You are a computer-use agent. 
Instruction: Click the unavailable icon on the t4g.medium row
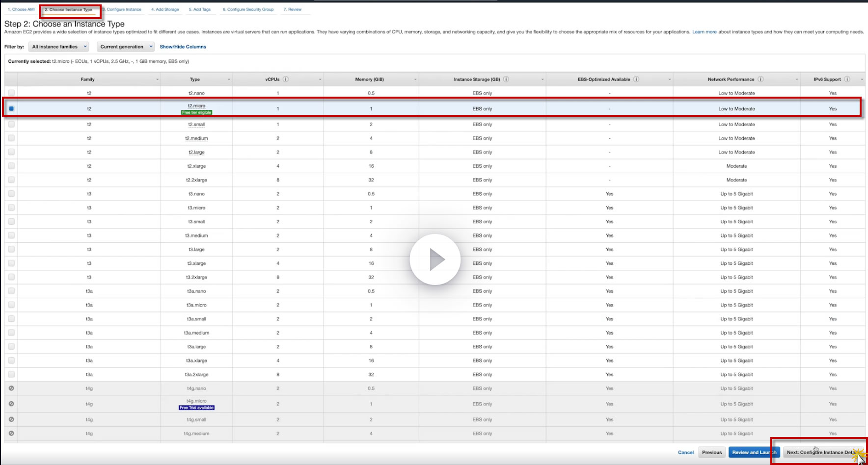(x=11, y=433)
